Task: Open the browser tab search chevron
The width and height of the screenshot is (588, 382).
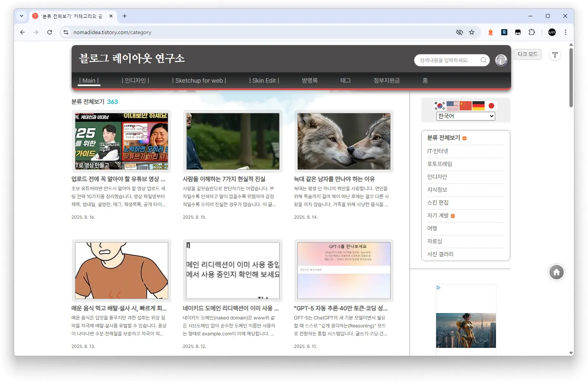Action: click(x=22, y=16)
